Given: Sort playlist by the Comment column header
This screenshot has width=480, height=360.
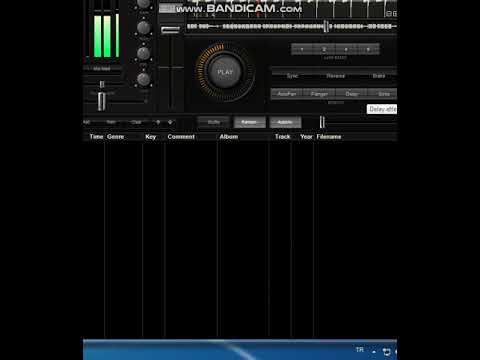Looking at the screenshot, I should click(181, 137).
